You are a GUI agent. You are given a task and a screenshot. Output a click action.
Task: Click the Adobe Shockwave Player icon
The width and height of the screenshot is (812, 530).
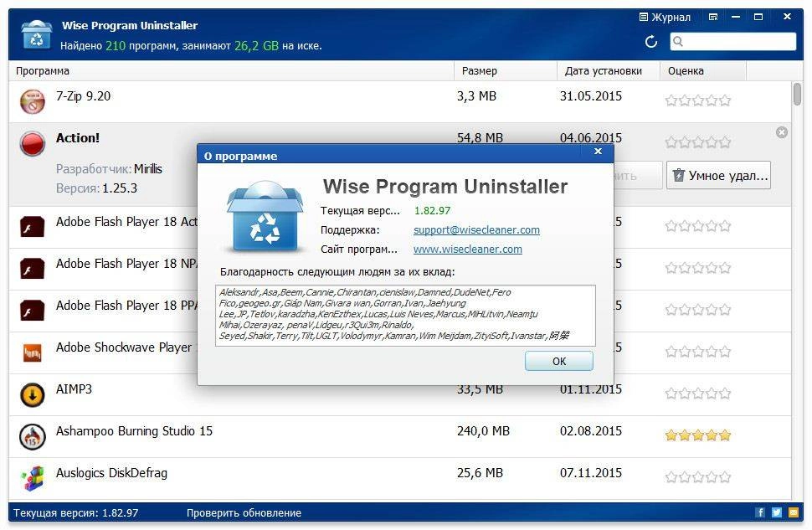point(32,352)
